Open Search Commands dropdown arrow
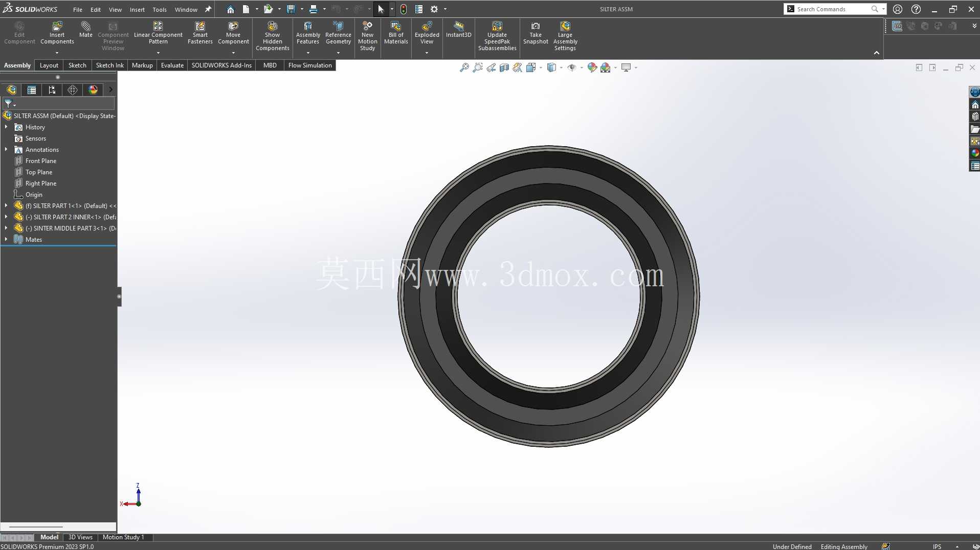The height and width of the screenshot is (550, 980). [x=883, y=9]
